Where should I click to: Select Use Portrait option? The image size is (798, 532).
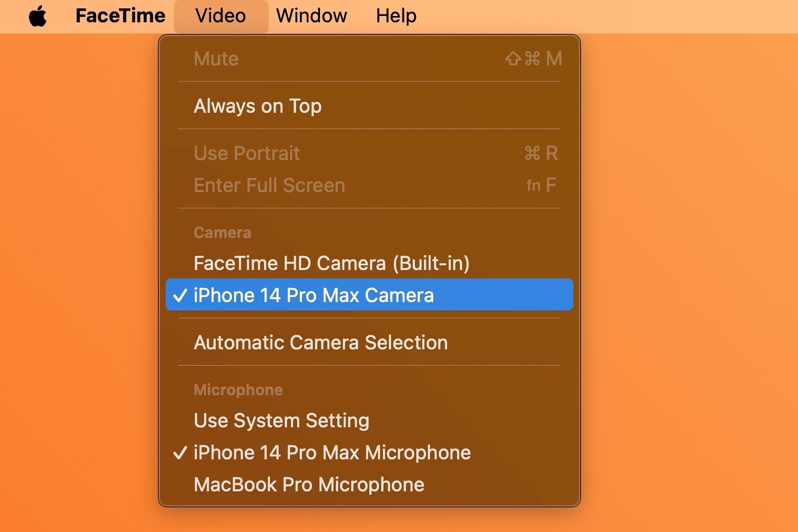pos(369,153)
